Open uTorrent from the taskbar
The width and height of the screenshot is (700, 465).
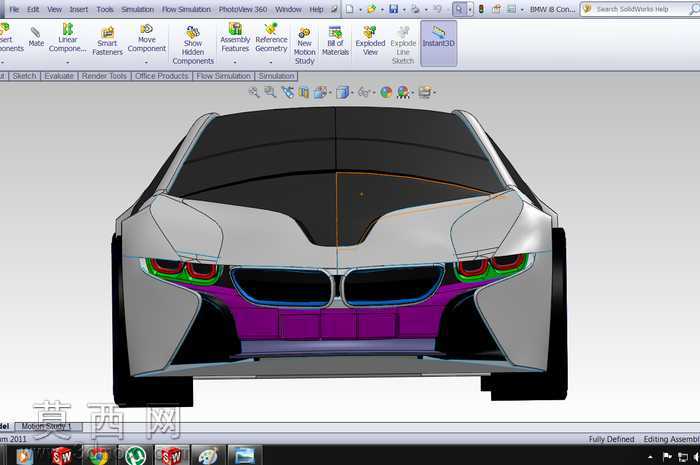tap(135, 456)
